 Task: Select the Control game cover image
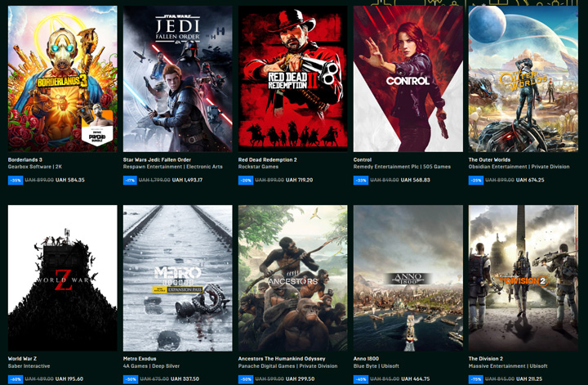[x=408, y=78]
